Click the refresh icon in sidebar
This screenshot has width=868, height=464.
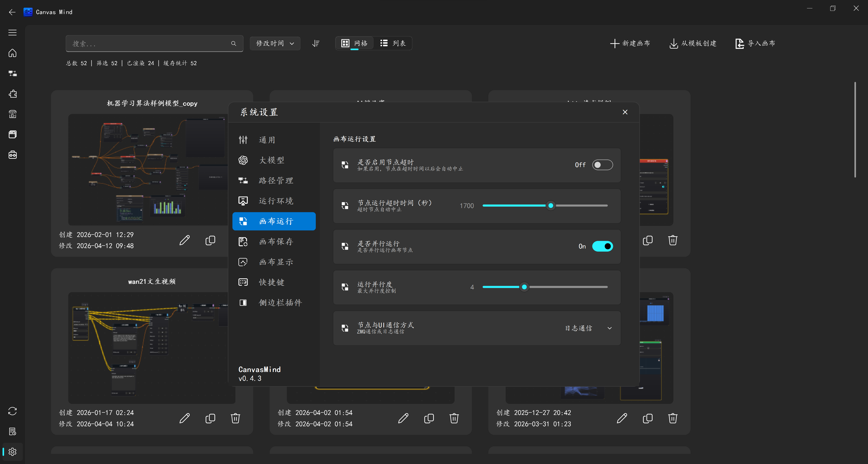tap(12, 411)
